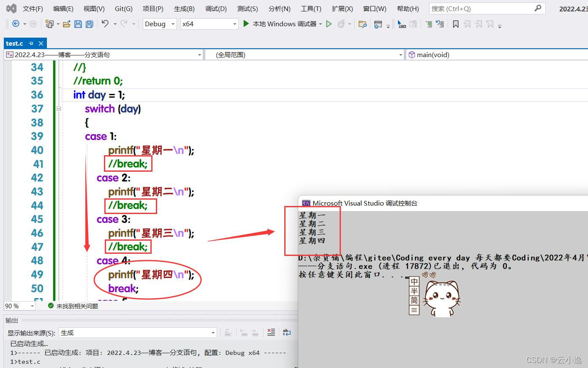Open the 工具(T) menu
Image resolution: width=588 pixels, height=368 pixels.
[311, 8]
